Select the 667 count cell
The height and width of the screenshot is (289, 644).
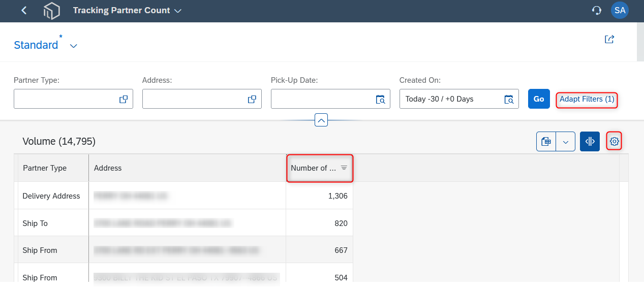click(320, 250)
